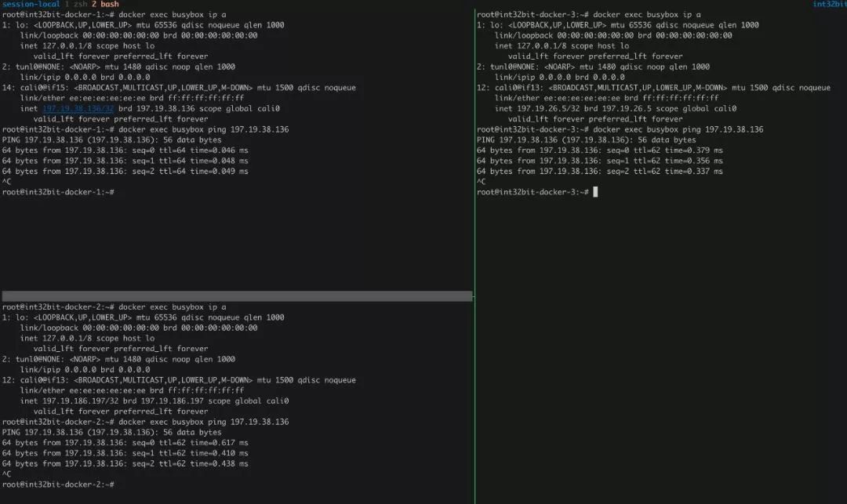Viewport: 847px width, 504px height.
Task: Click the '12: cali0@if13' line in docker-3 pane
Action: click(653, 88)
